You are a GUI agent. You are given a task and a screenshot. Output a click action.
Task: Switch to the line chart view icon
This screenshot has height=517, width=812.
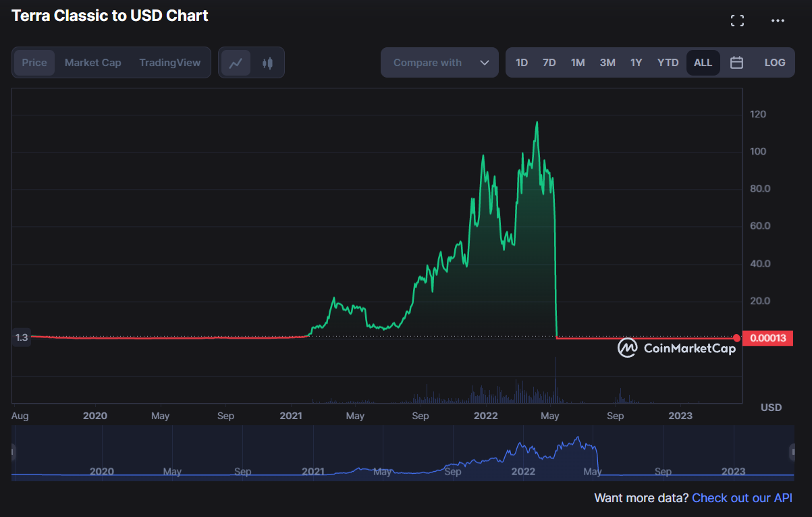tap(236, 63)
